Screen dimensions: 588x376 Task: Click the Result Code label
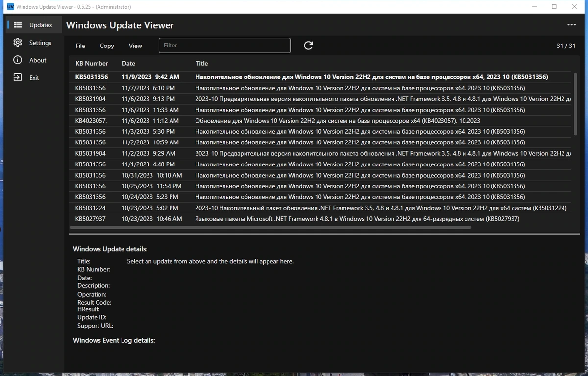[x=94, y=302]
